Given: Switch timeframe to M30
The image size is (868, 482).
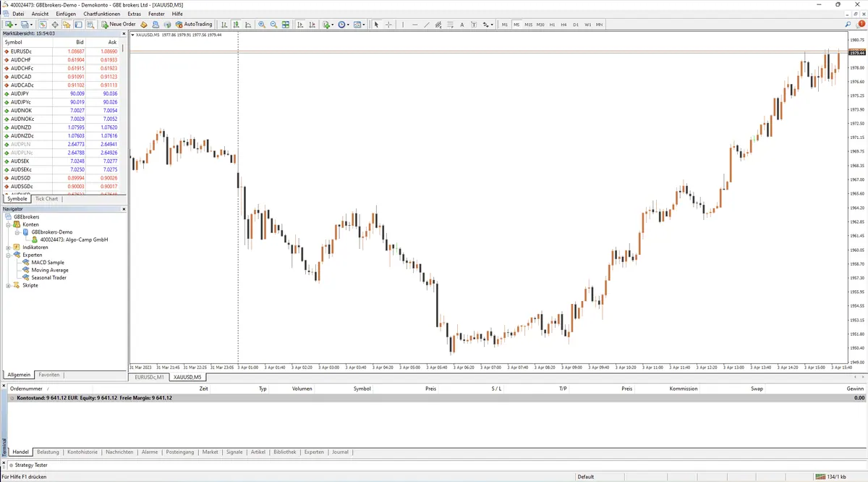Looking at the screenshot, I should (540, 24).
